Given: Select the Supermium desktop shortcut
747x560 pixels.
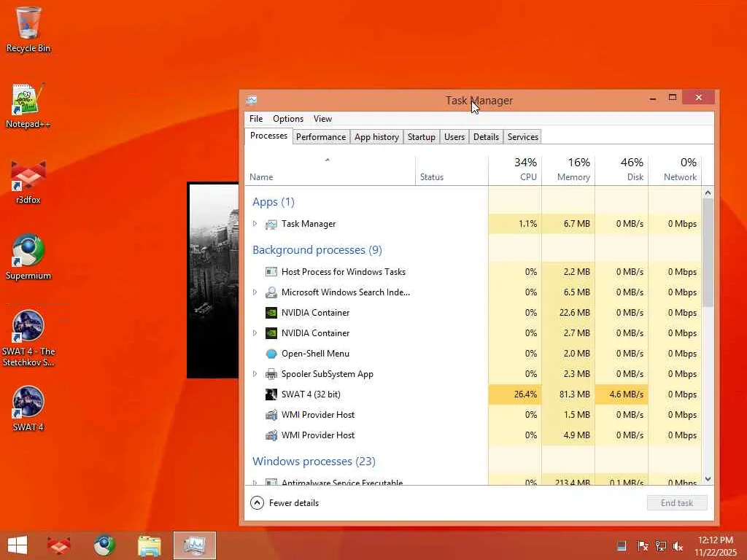Looking at the screenshot, I should pos(28,257).
